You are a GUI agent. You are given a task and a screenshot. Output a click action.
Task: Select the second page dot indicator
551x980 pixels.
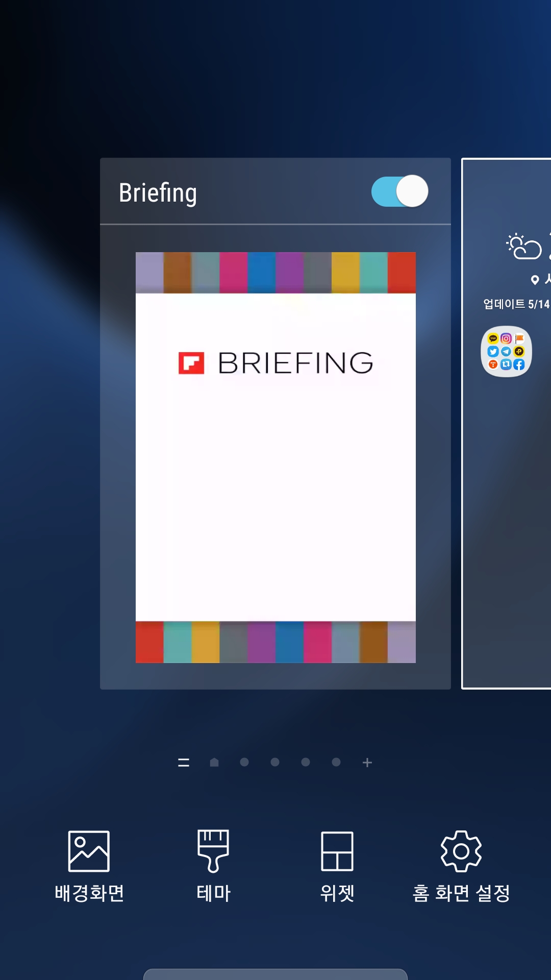245,763
